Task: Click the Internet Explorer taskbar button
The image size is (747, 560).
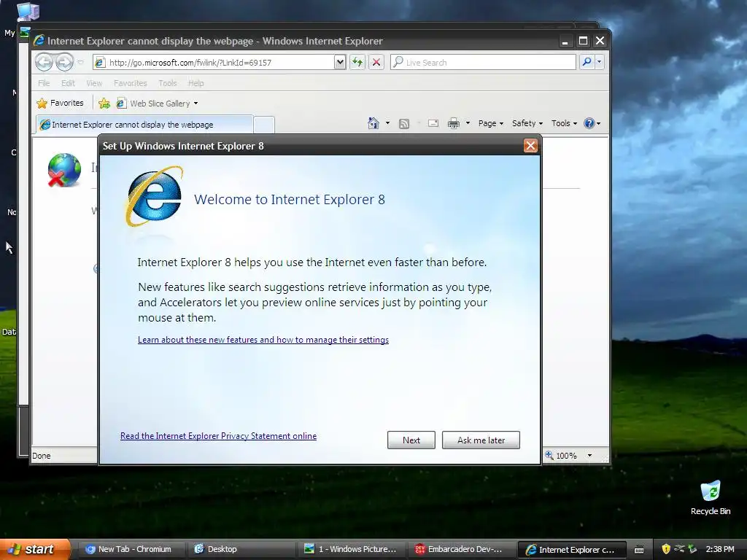Action: point(571,550)
